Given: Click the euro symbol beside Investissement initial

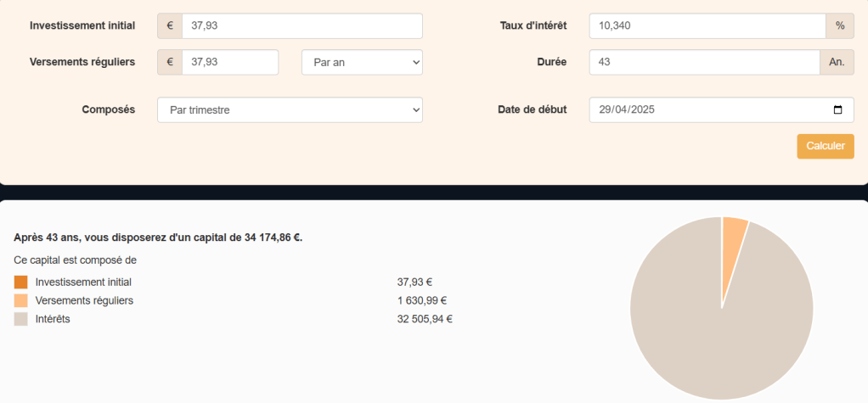Looking at the screenshot, I should coord(170,25).
